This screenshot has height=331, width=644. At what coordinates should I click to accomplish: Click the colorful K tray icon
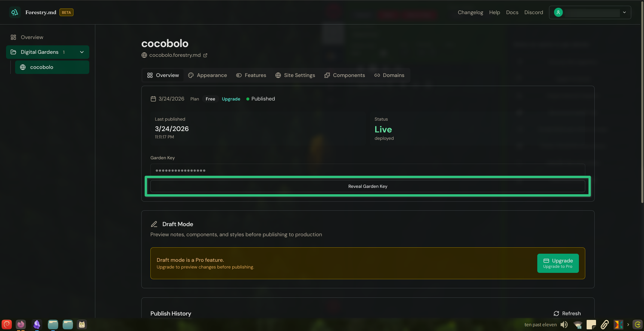tap(618, 325)
